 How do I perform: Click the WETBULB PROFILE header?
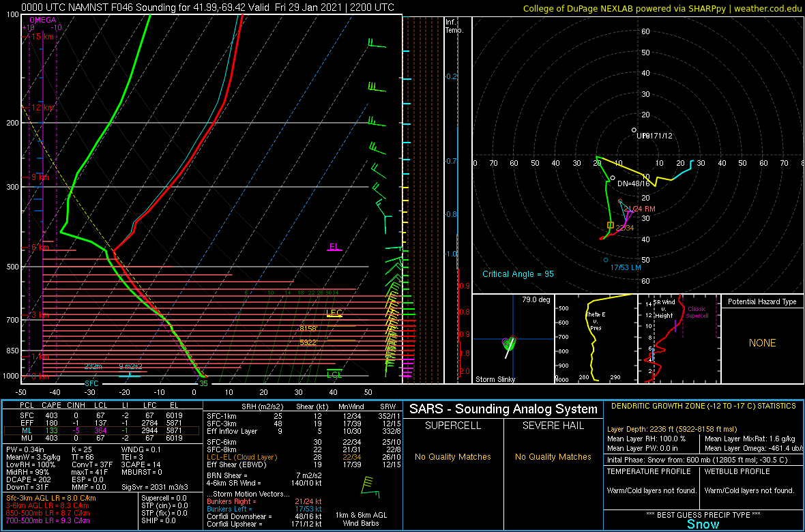(x=737, y=471)
